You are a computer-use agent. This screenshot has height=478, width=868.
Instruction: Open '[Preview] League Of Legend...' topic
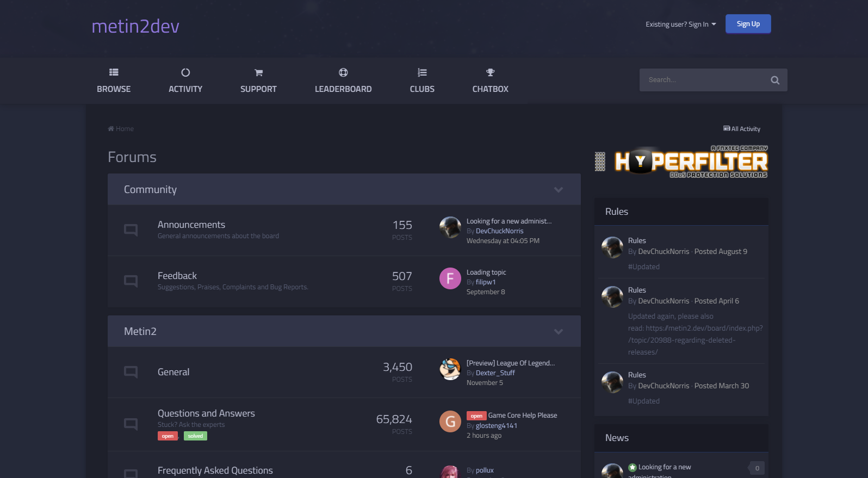(x=511, y=363)
